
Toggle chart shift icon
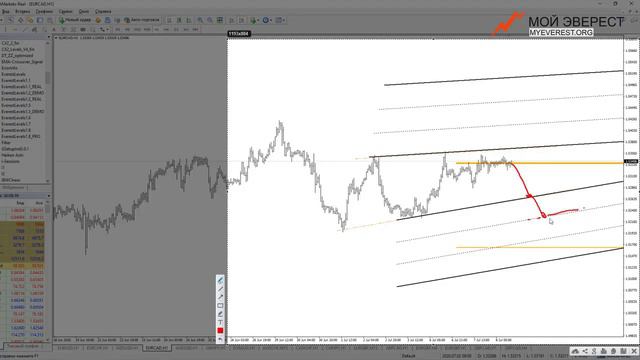(242, 20)
